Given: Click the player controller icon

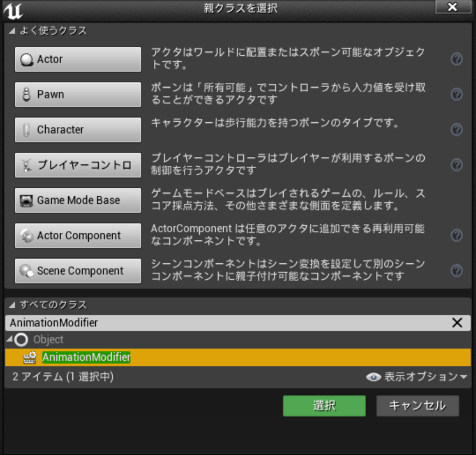Looking at the screenshot, I should pyautogui.click(x=26, y=165).
